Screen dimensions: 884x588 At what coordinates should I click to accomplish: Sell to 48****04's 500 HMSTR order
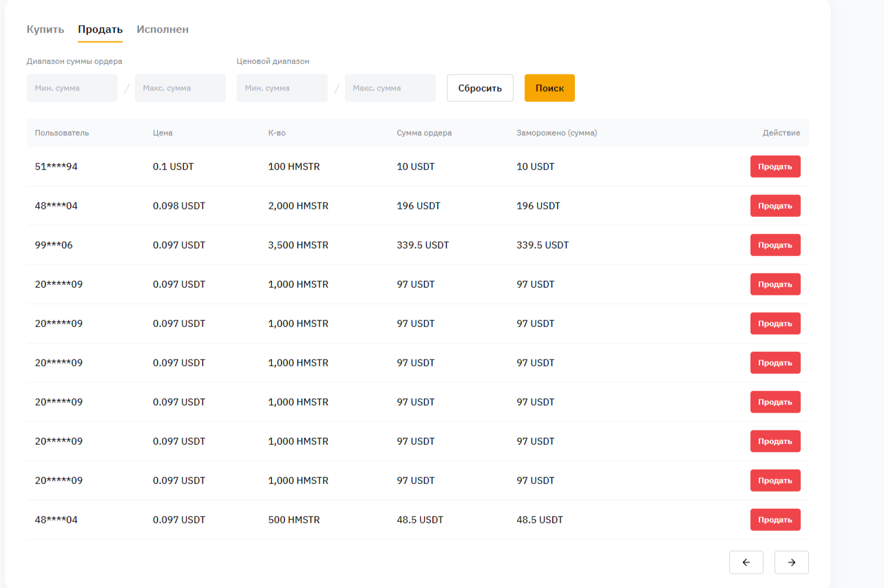[775, 520]
